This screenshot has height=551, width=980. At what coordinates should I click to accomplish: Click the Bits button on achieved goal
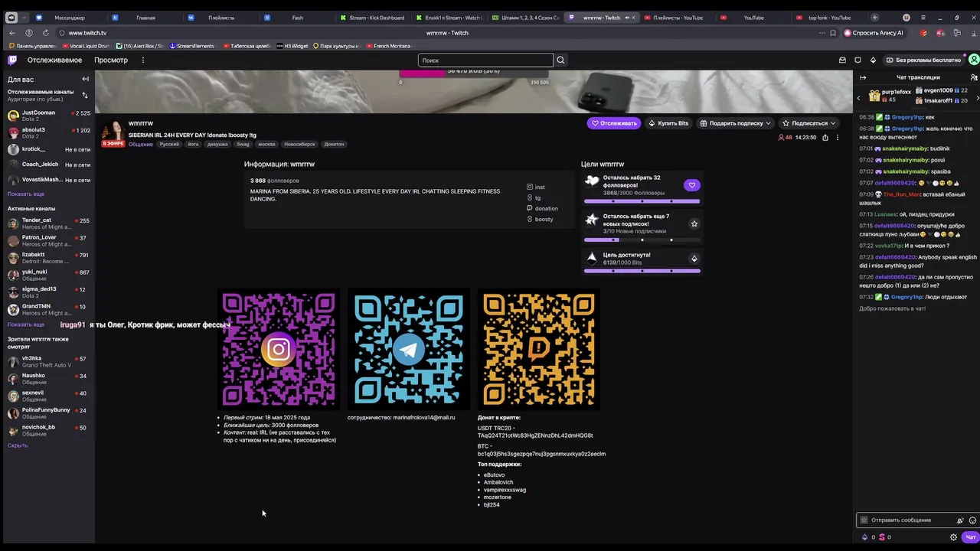click(x=694, y=259)
